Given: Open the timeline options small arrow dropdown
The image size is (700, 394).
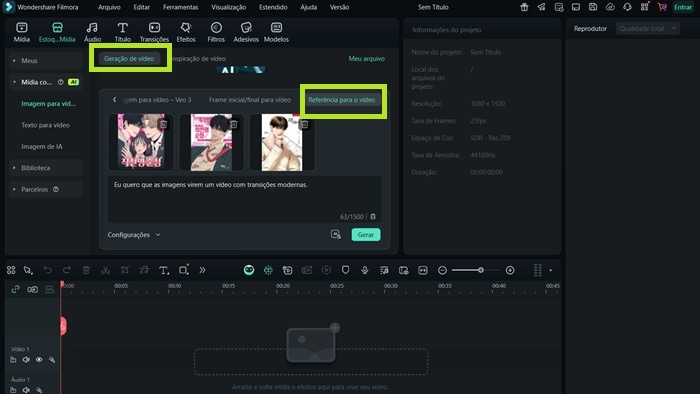Looking at the screenshot, I should [550, 270].
